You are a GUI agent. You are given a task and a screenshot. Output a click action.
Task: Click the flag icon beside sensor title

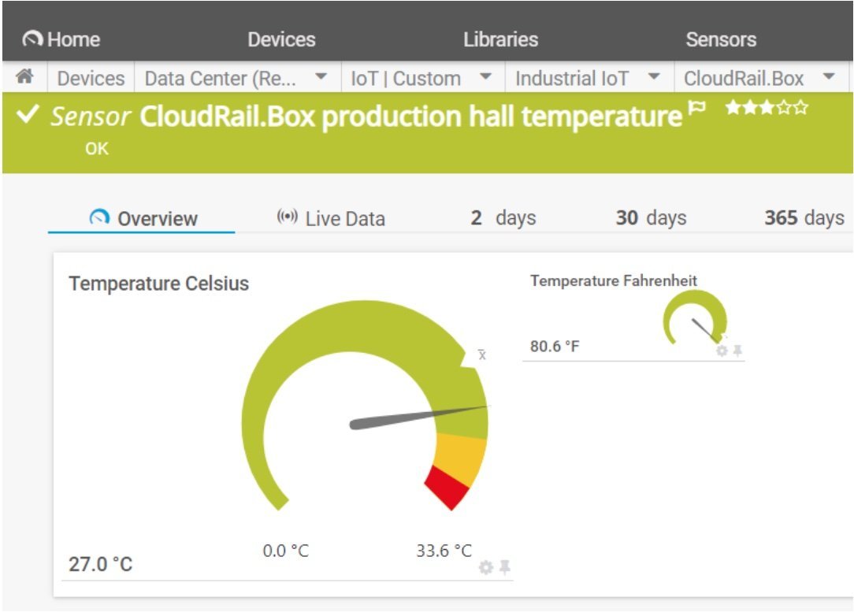tap(697, 108)
